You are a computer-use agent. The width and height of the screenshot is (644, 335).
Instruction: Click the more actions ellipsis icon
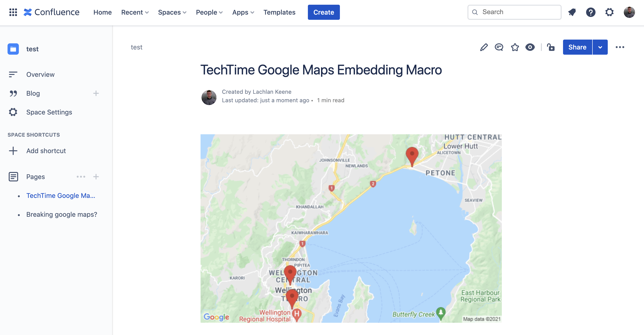tap(620, 47)
